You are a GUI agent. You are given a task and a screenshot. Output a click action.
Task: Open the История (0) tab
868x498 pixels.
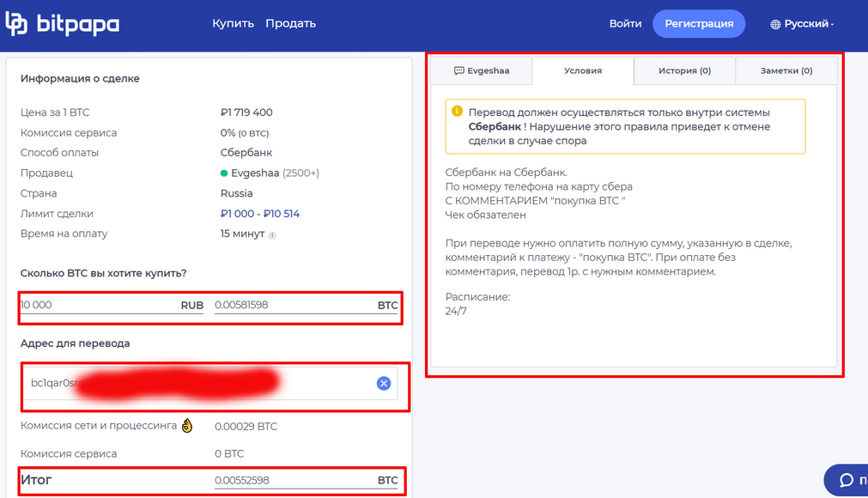point(684,70)
